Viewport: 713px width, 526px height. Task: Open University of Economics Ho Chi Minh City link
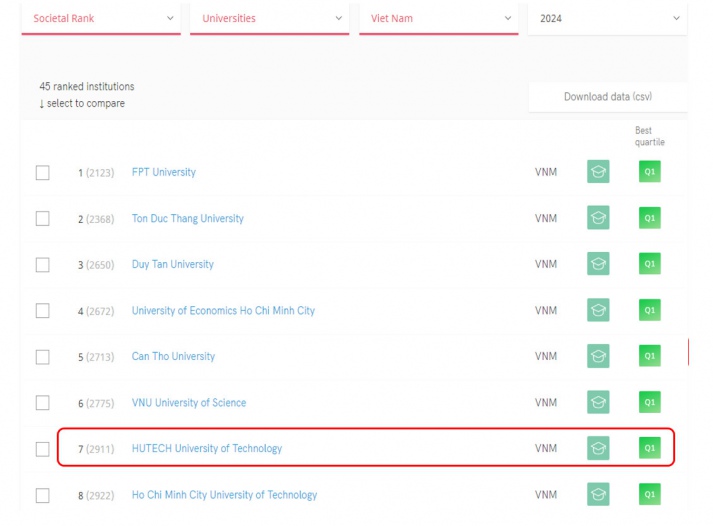[x=223, y=311]
